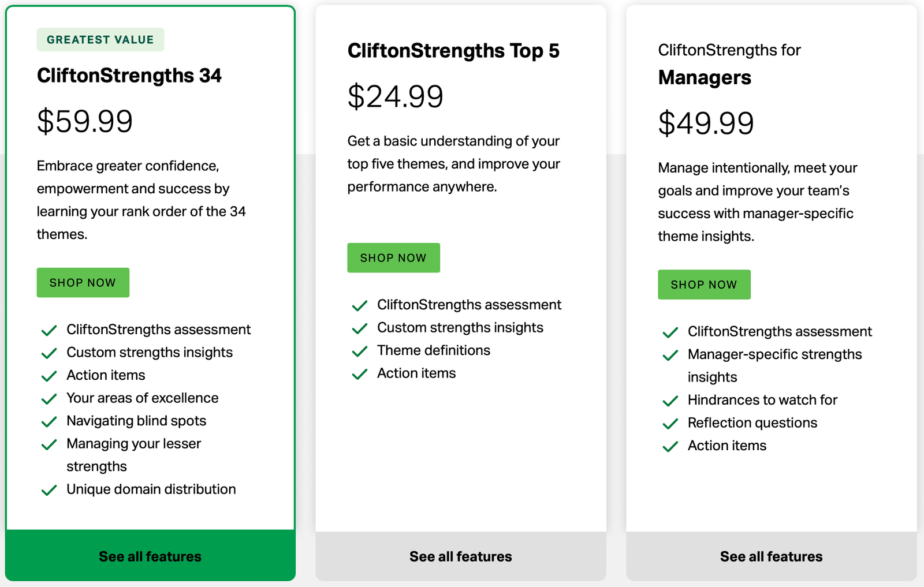Click Shop Now for CliftonStrengths Top 5

[x=393, y=258]
